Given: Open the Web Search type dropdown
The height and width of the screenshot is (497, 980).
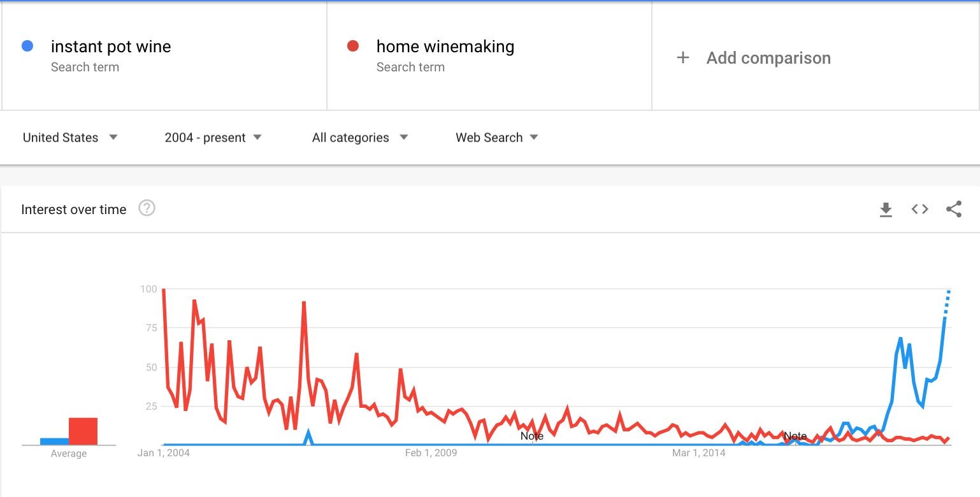Looking at the screenshot, I should (x=497, y=138).
